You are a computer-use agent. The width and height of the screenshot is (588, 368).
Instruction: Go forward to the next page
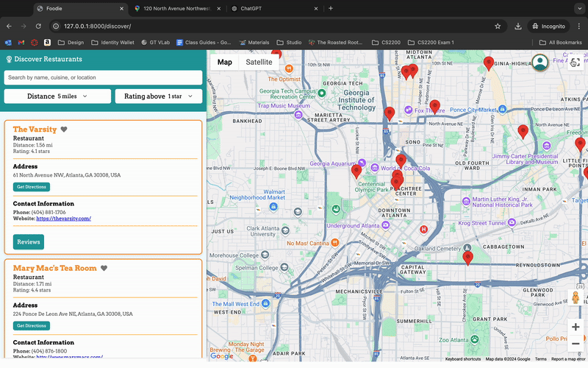24,26
